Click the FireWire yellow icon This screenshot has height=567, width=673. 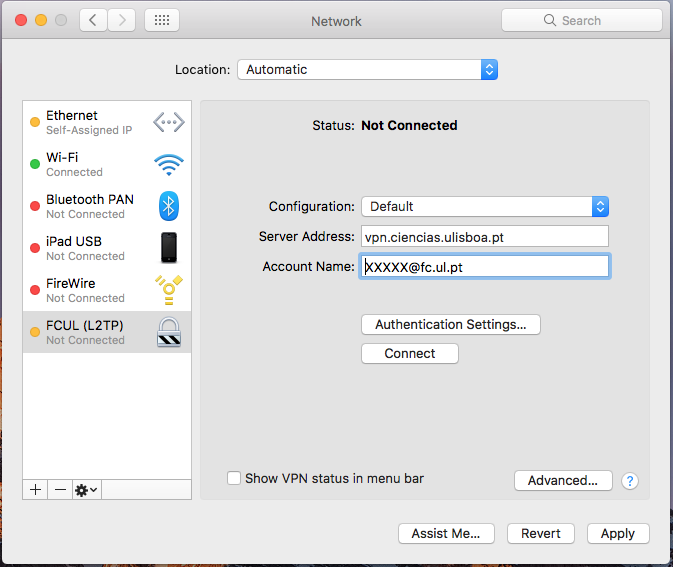[168, 290]
